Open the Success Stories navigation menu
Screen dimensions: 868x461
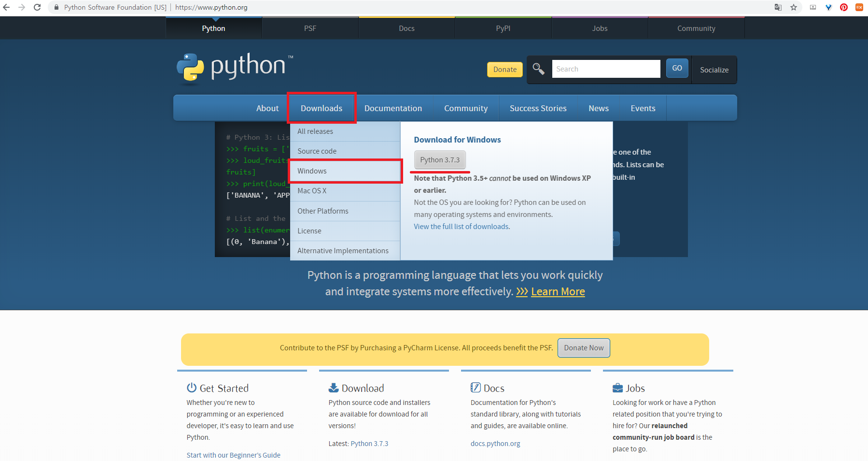[538, 108]
